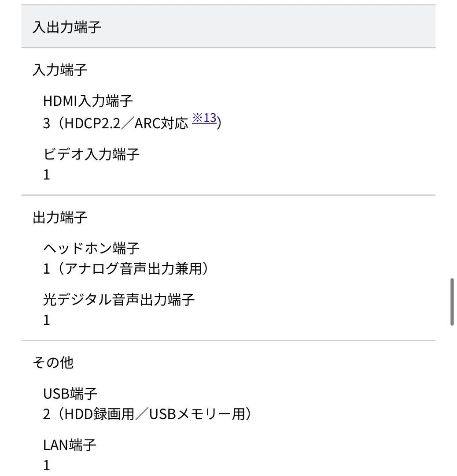Viewport: 457px width, 476px height.
Task: Select the HDMI入力端子 label
Action: point(88,101)
